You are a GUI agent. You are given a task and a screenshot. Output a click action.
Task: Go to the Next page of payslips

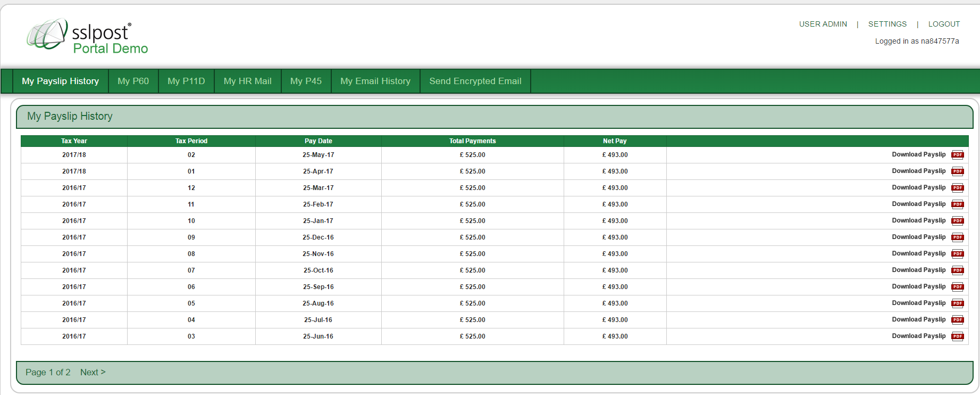[x=93, y=372]
